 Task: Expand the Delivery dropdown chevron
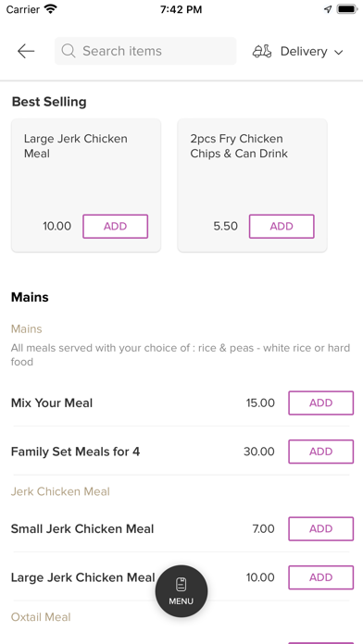[x=338, y=52]
